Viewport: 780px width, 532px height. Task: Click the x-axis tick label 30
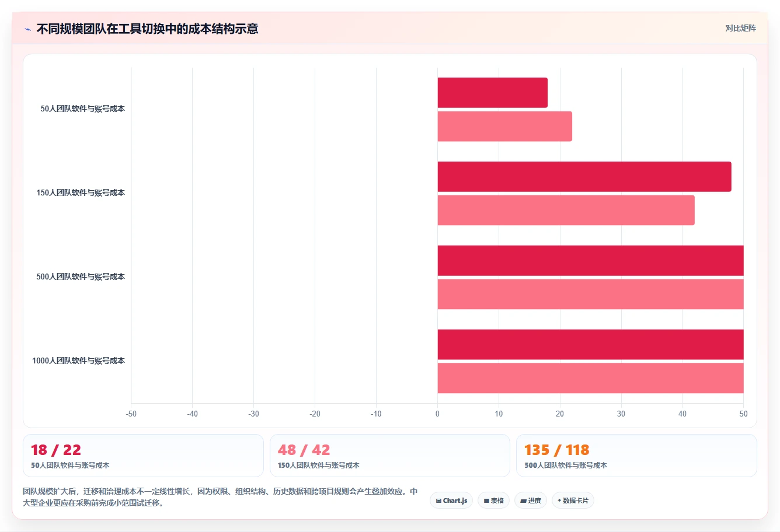click(x=621, y=414)
